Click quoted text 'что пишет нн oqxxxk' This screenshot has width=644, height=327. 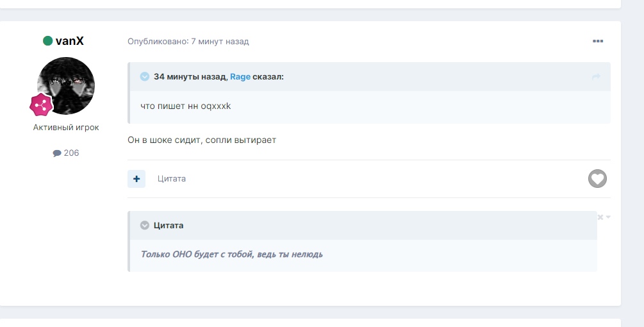point(185,106)
